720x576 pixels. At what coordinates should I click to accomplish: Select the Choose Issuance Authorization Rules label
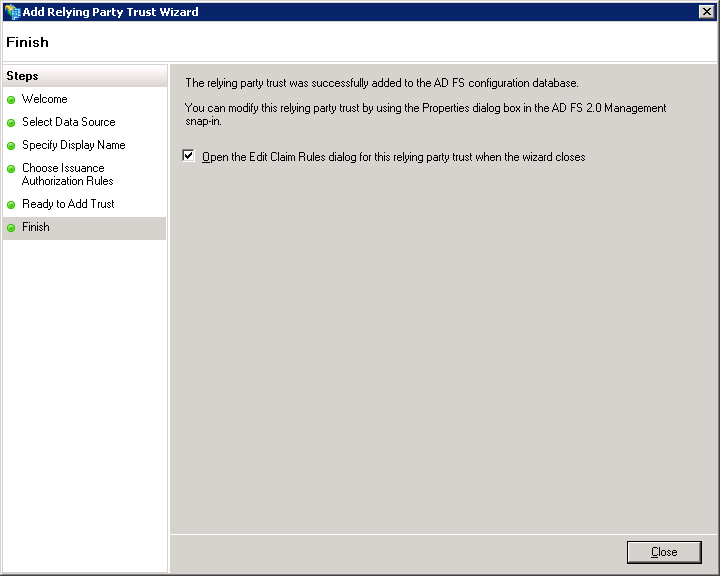(x=67, y=175)
